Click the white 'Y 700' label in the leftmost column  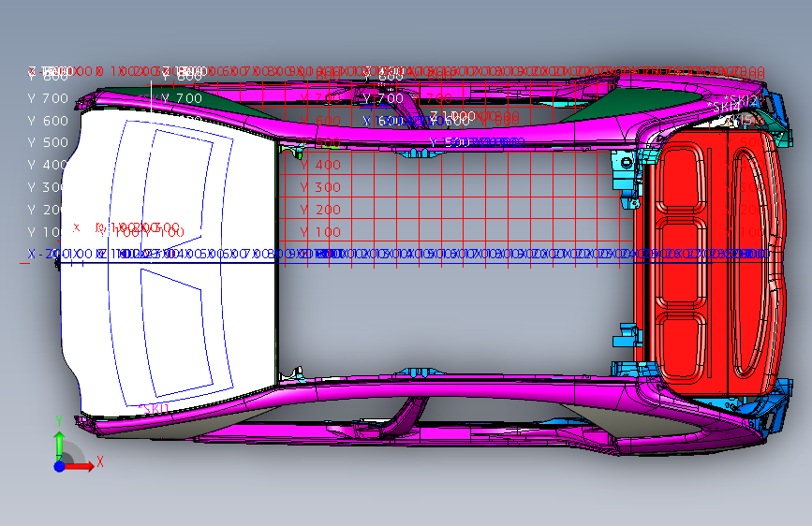pyautogui.click(x=48, y=98)
